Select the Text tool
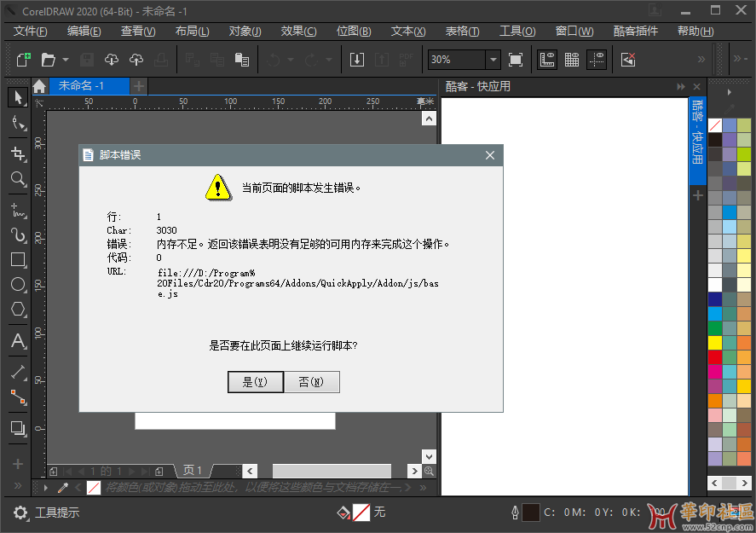This screenshot has height=533, width=756. [x=18, y=341]
